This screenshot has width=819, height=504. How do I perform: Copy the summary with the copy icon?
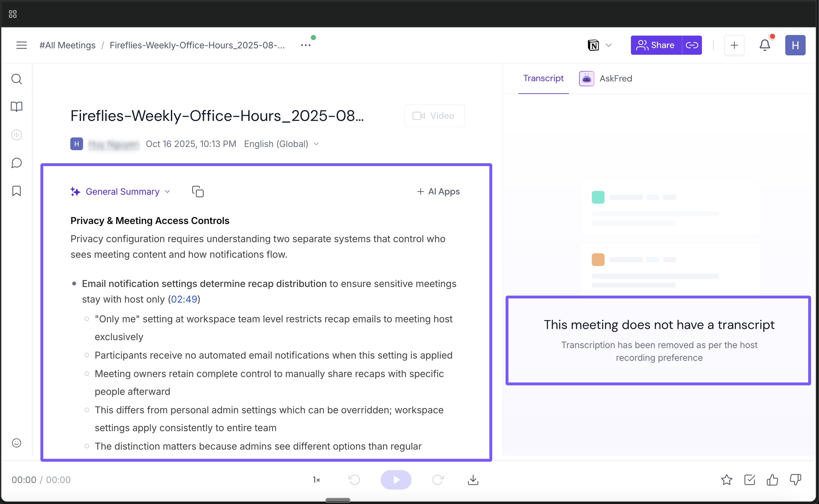click(198, 192)
